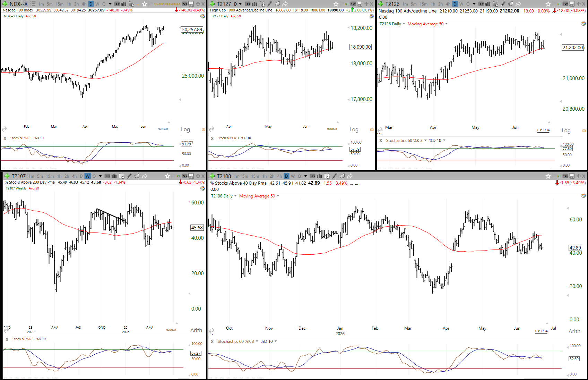Open color palette icon on T2108 chart

click(x=583, y=196)
